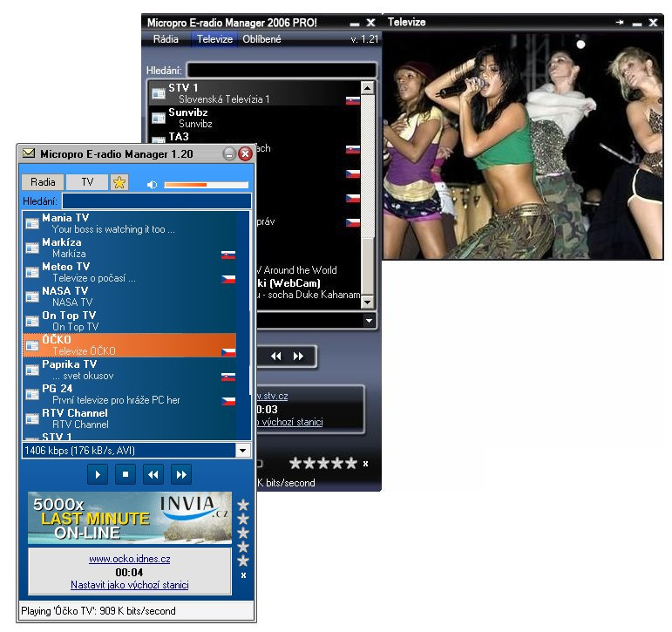Select Meteo TV channel
672x632 pixels.
click(129, 272)
